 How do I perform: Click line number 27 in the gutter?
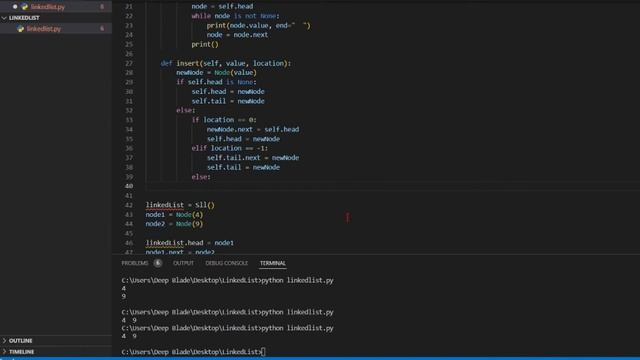pyautogui.click(x=129, y=63)
